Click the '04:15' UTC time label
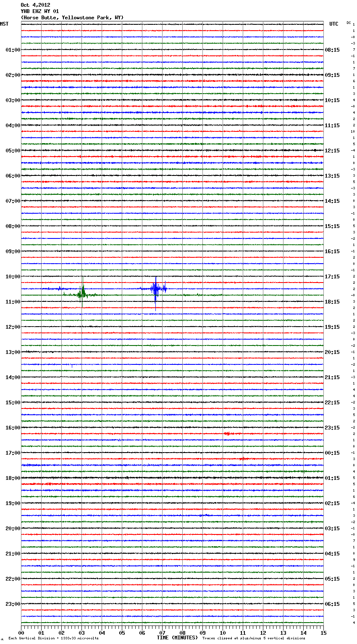 click(x=332, y=554)
